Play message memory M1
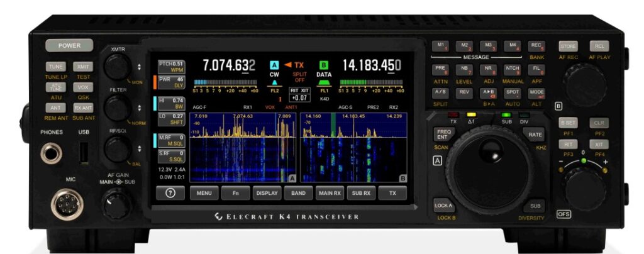Image resolution: width=644 pixels, height=254 pixels. (x=440, y=45)
